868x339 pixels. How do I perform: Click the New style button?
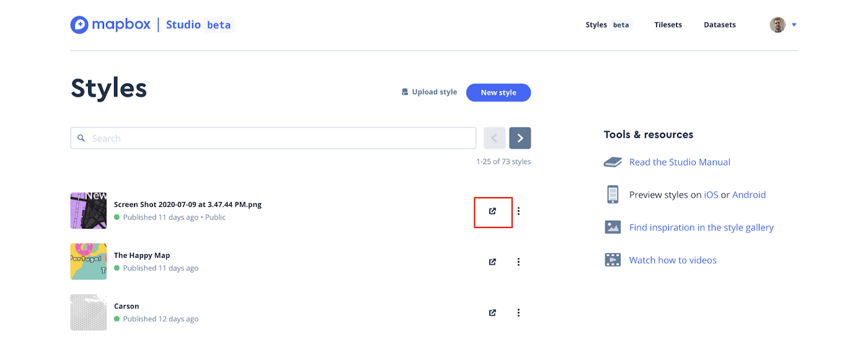click(x=498, y=92)
